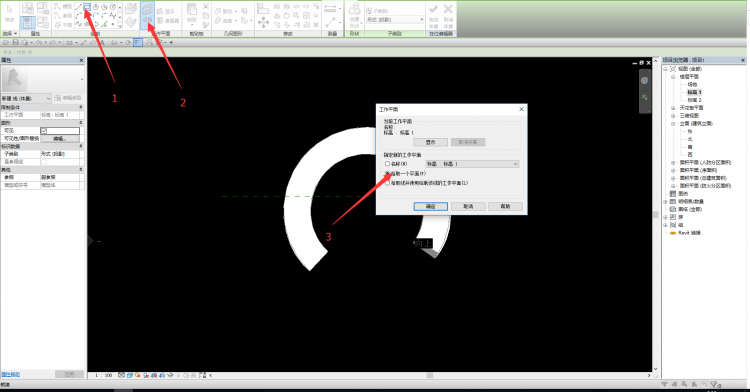The height and width of the screenshot is (392, 750).
Task: Click the Text icon in quick access toolbar
Action: [x=102, y=43]
